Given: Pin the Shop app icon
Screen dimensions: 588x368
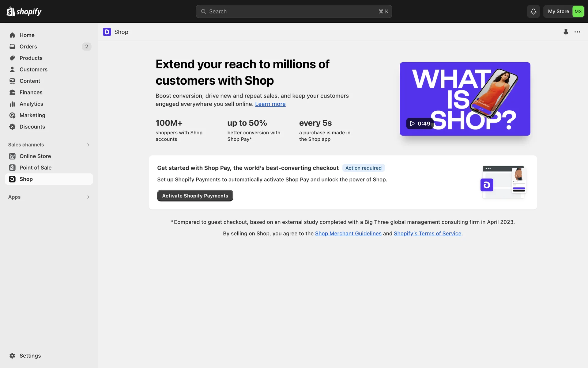Looking at the screenshot, I should click(x=566, y=32).
